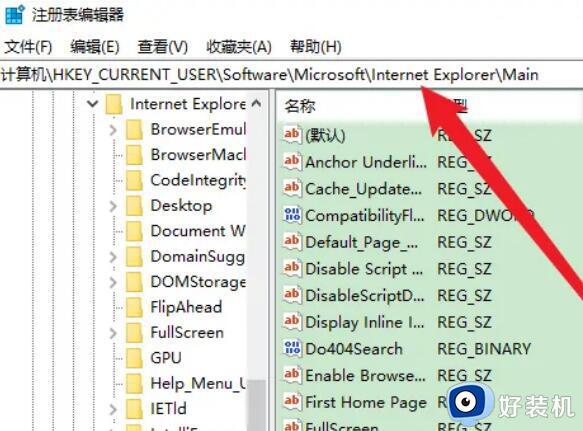The height and width of the screenshot is (431, 583).
Task: Select the DOMStorage folder icon
Action: coord(134,282)
